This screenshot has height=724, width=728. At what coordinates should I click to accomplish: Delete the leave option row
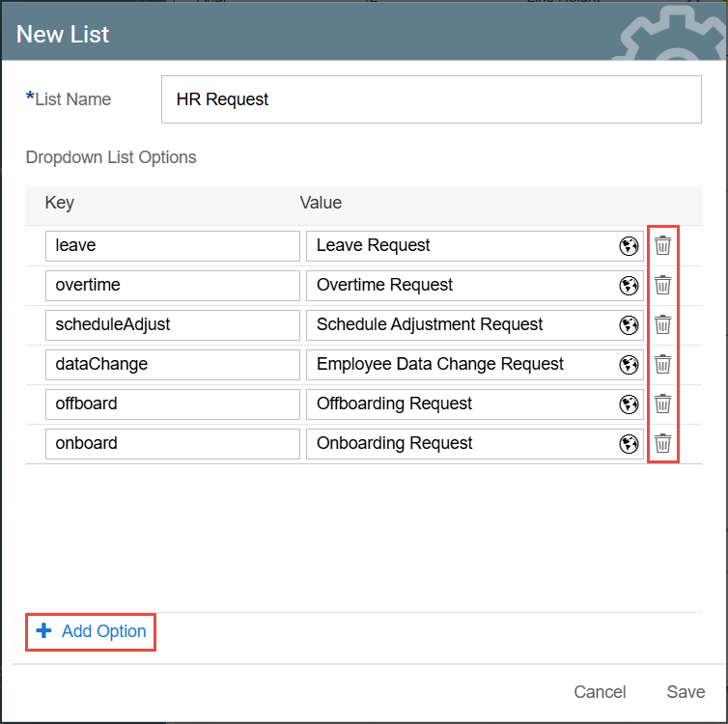(x=662, y=245)
